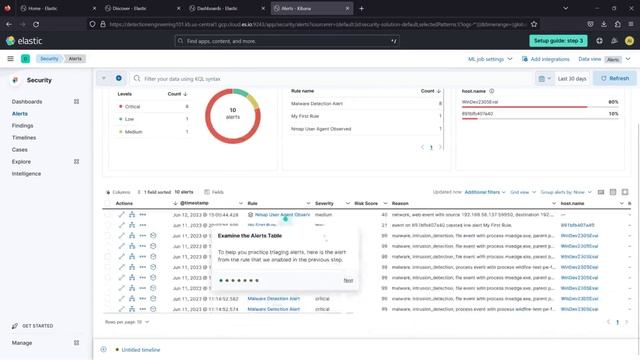Screen dimensions: 640x360
Task: Tick the select-all checkbox in table header
Action: [x=108, y=203]
